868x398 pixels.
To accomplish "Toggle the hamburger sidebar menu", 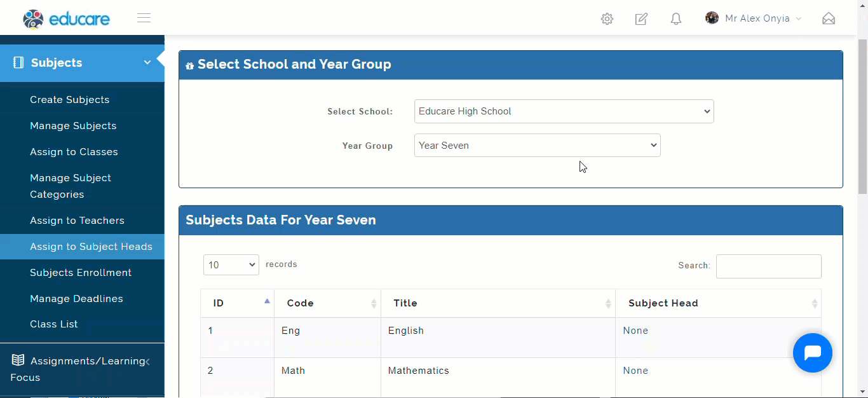I will pos(144,18).
